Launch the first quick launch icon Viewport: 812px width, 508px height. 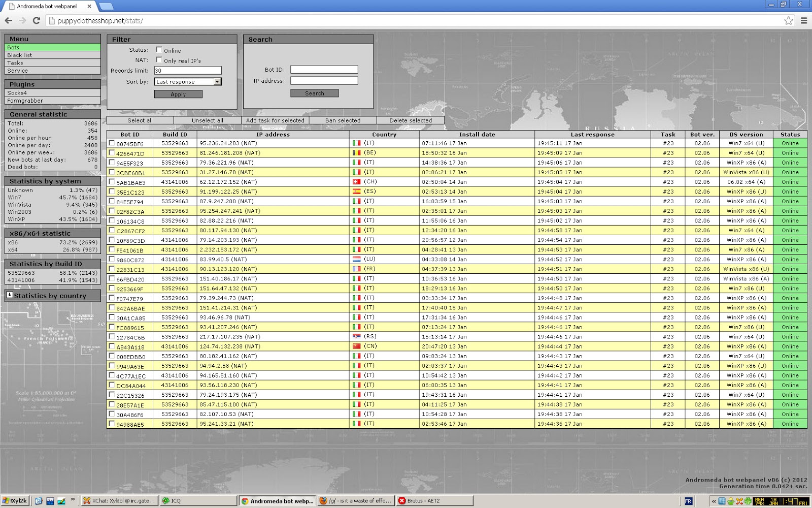39,501
